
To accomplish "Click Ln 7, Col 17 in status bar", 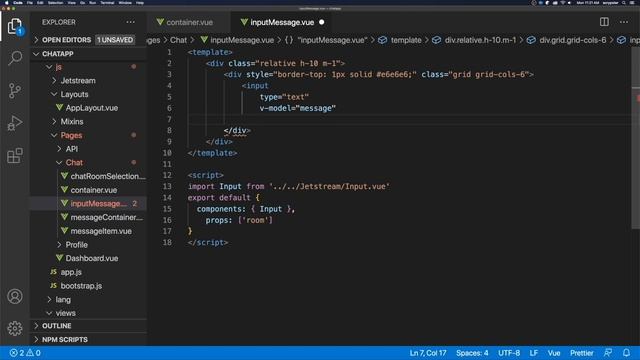I will pyautogui.click(x=428, y=353).
